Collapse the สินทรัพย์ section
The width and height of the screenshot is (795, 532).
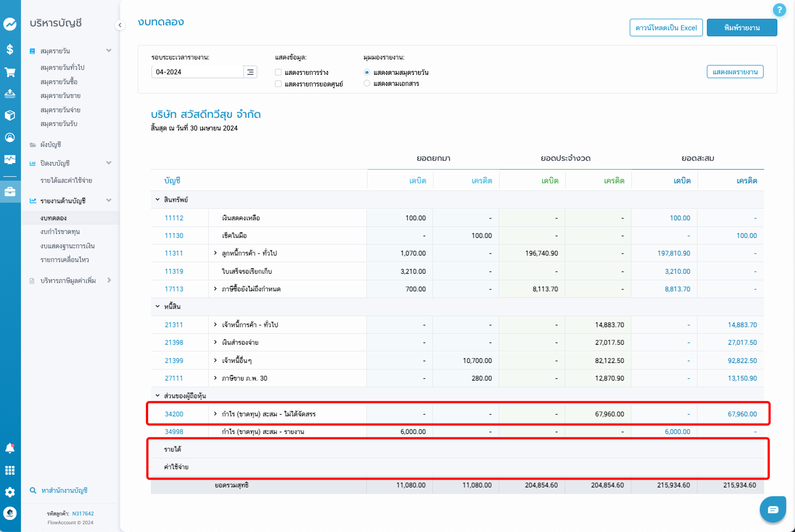click(x=158, y=200)
